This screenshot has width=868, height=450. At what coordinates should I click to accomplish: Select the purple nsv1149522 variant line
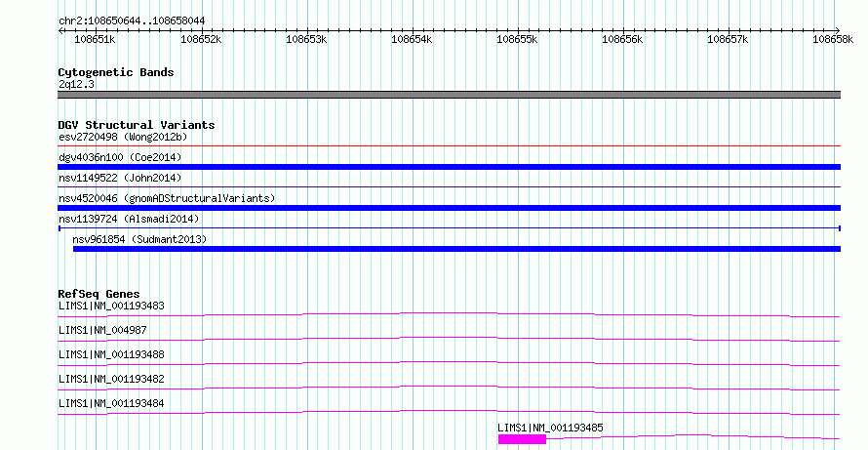point(449,187)
